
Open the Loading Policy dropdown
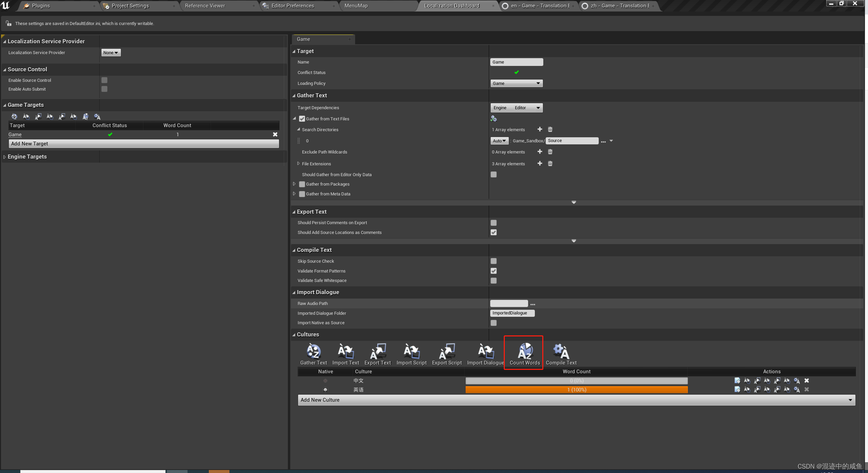tap(516, 84)
